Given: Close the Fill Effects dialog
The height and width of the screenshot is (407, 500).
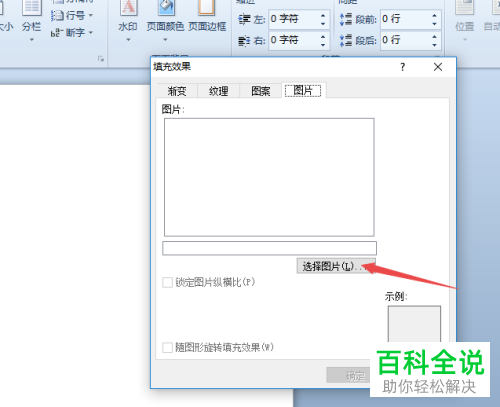Looking at the screenshot, I should [x=438, y=67].
